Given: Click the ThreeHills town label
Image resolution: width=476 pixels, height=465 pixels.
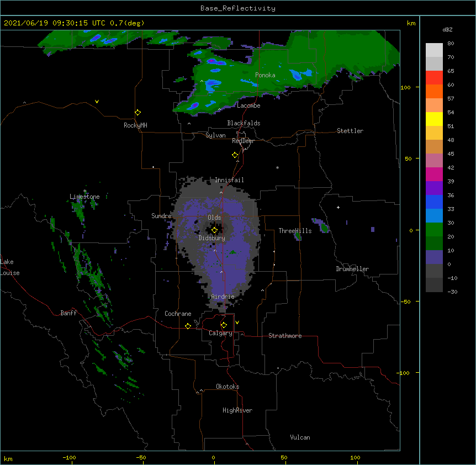Looking at the screenshot, I should click(295, 231).
